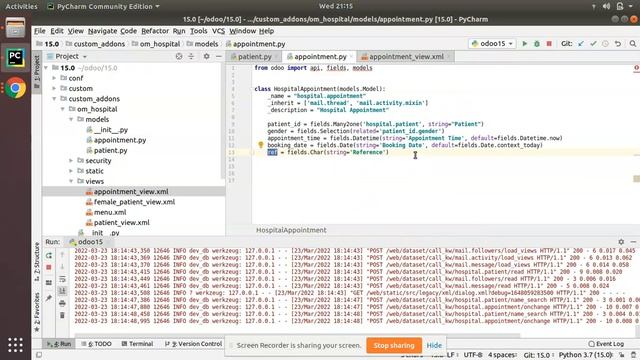Close the appointment.py editor tab
Viewport: 640px width, 360px height.
[x=351, y=57]
